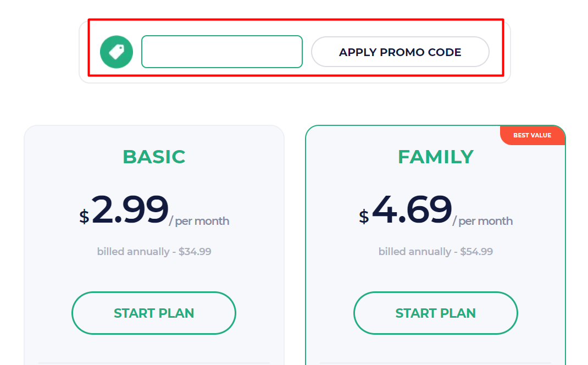The image size is (588, 365).
Task: Click inside the promo code input field
Action: tap(221, 52)
